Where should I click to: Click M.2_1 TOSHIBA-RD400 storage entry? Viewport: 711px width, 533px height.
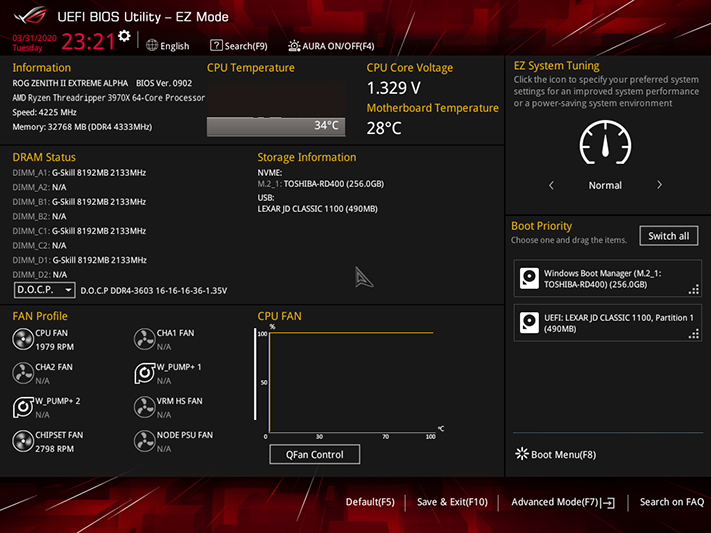coord(321,184)
